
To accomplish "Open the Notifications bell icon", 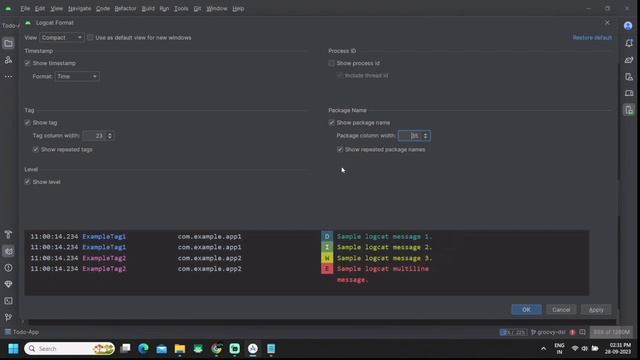I will tap(629, 43).
